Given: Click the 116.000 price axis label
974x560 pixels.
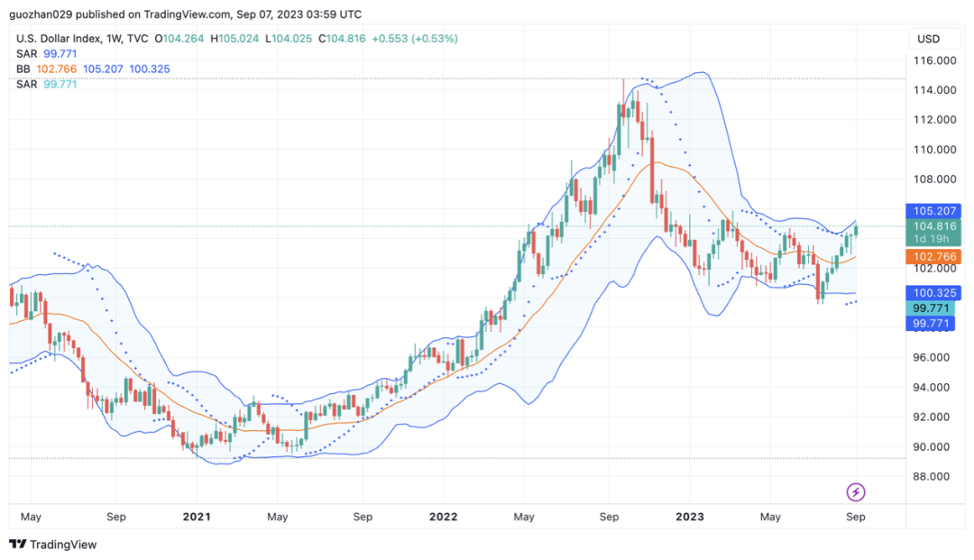Looking at the screenshot, I should click(935, 60).
